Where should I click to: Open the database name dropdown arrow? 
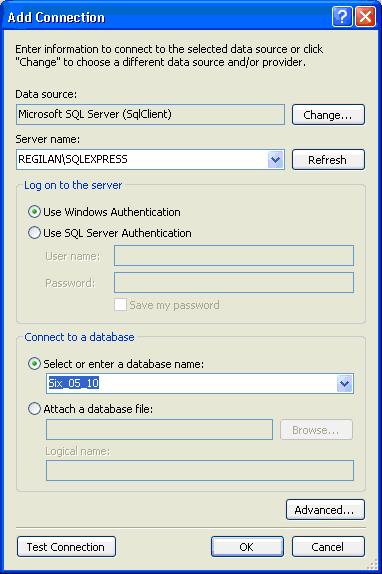[345, 384]
